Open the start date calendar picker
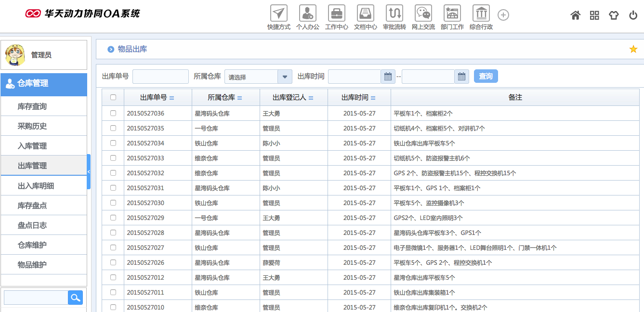Viewport: 644px width, 312px height. click(x=388, y=77)
